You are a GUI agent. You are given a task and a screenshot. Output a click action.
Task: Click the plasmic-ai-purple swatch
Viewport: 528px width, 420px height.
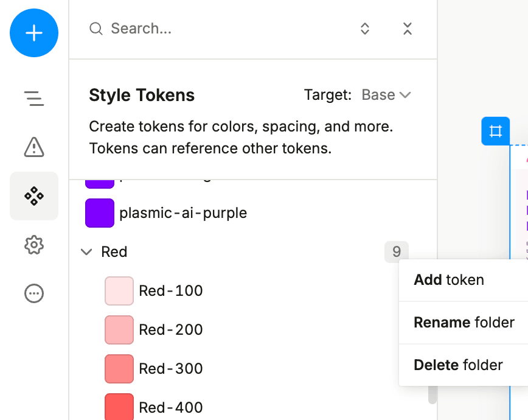[x=100, y=213]
